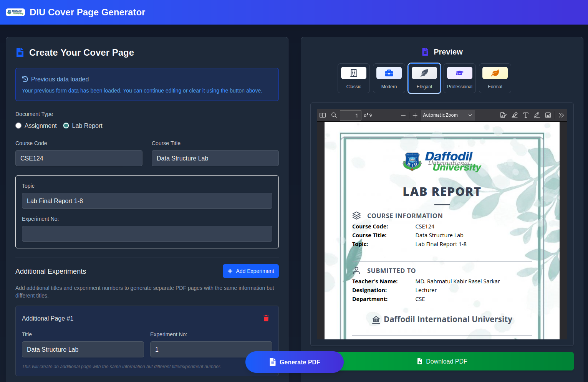588x382 pixels.
Task: Click the Download PDF button
Action: pos(442,361)
